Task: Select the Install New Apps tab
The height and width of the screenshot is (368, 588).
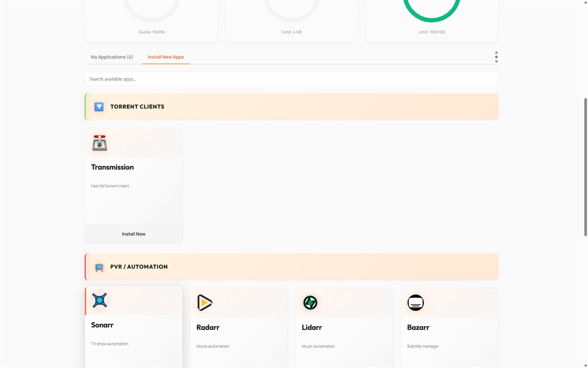Action: (166, 57)
